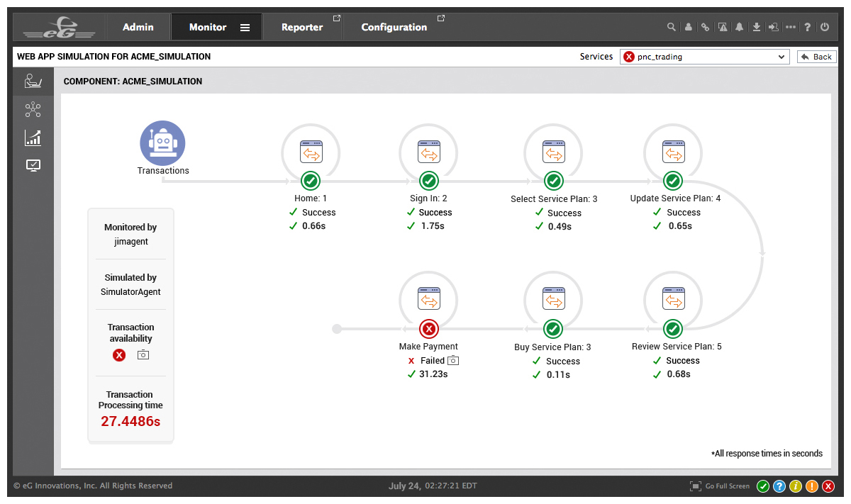Open the search magnifier in top toolbar
The height and width of the screenshot is (504, 851).
[x=671, y=27]
